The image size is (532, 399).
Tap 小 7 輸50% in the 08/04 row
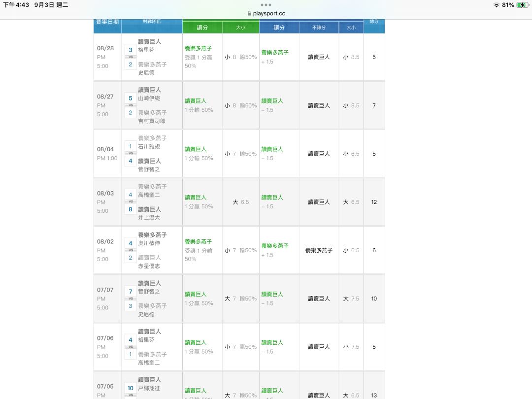[241, 154]
